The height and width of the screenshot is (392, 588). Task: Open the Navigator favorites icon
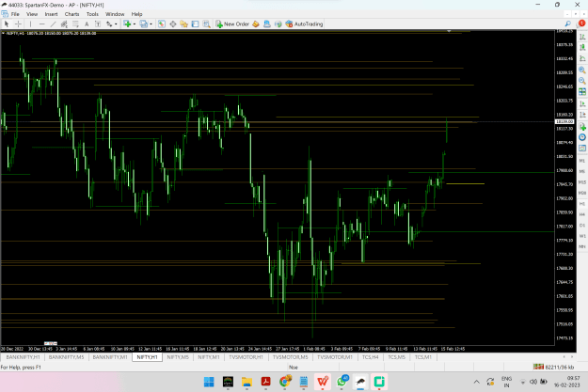pyautogui.click(x=183, y=24)
